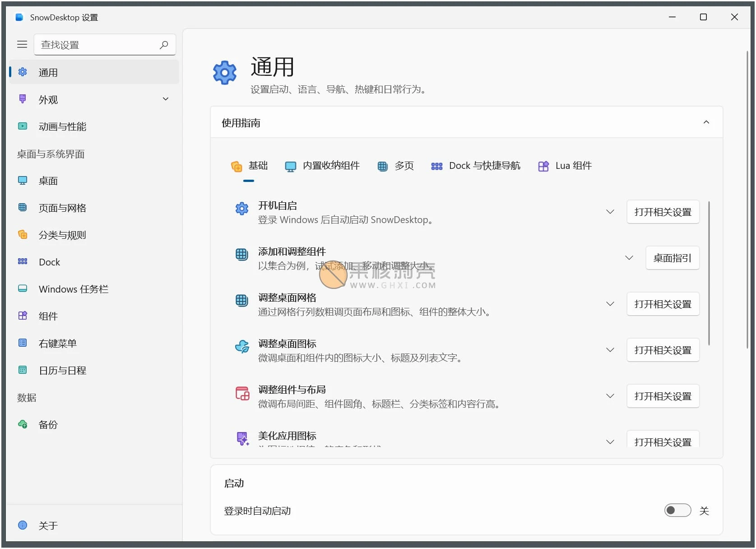Click the 查找设置 search field
This screenshot has width=756, height=549.
click(x=105, y=45)
